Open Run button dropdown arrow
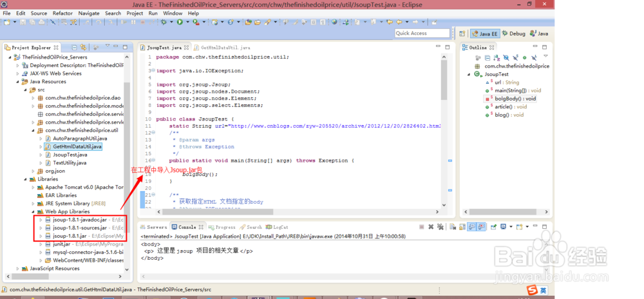The image size is (644, 299). pyautogui.click(x=187, y=22)
